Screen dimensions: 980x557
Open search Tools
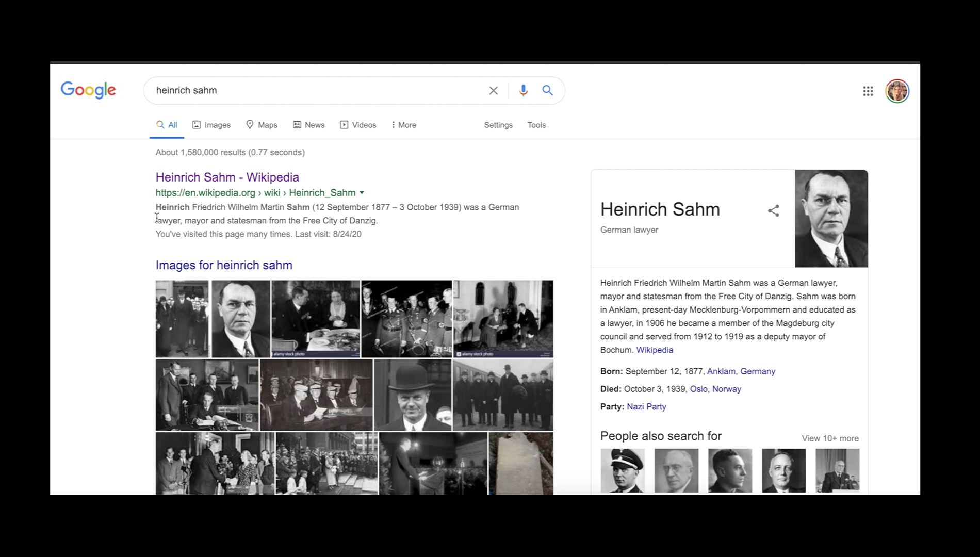tap(536, 125)
